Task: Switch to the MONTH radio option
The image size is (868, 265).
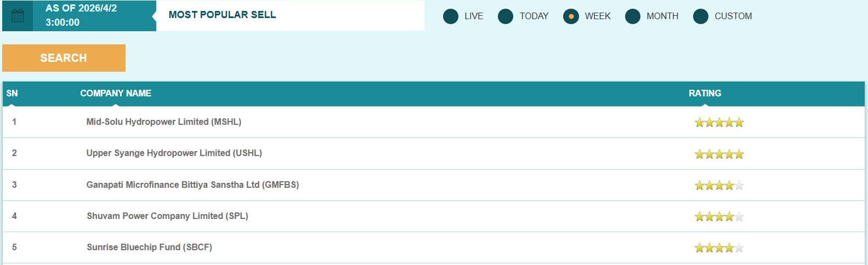Action: [633, 16]
